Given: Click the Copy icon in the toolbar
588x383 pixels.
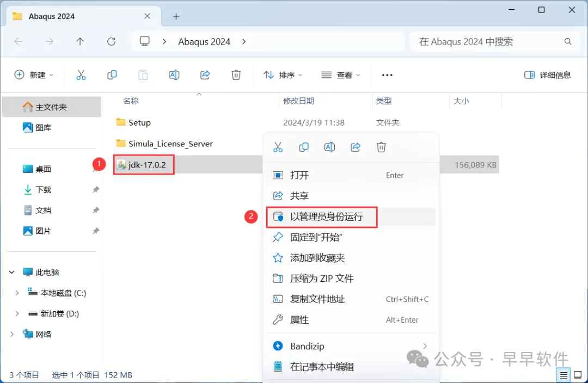Looking at the screenshot, I should [112, 75].
